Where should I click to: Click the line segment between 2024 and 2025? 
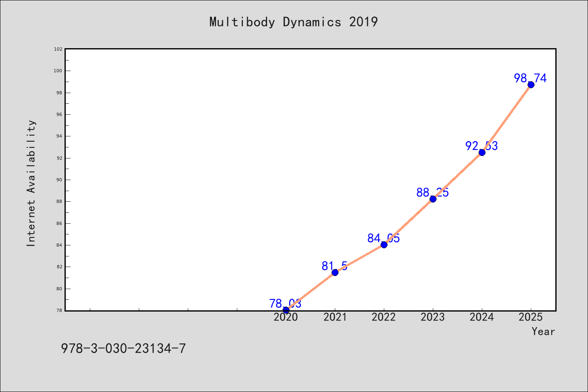coord(506,118)
